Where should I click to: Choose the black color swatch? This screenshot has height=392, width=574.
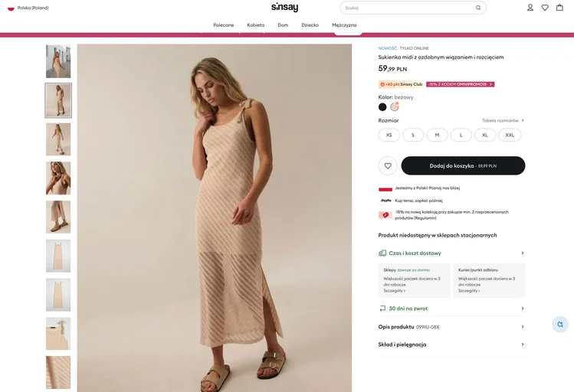point(382,107)
